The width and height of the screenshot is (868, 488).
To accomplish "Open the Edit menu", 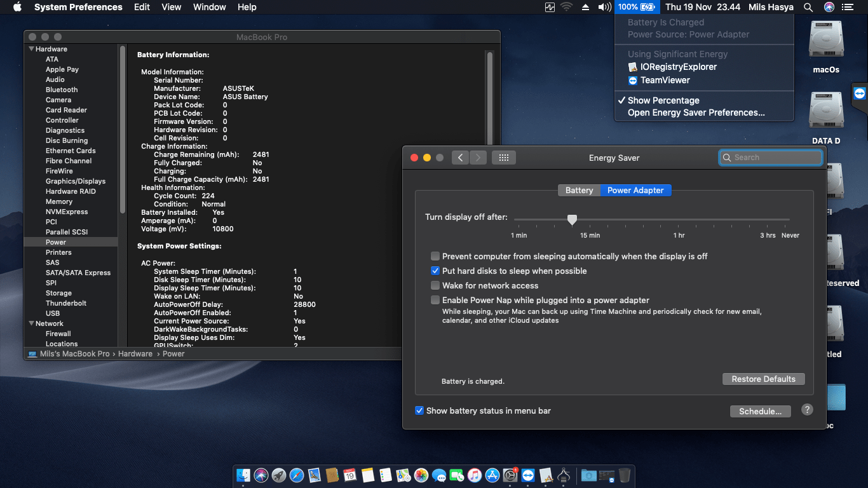I will (x=142, y=7).
